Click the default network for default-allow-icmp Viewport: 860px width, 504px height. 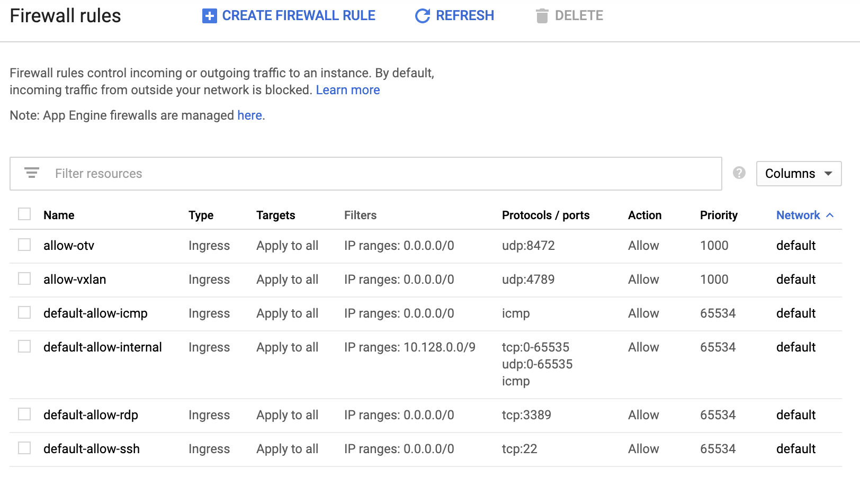tap(795, 313)
